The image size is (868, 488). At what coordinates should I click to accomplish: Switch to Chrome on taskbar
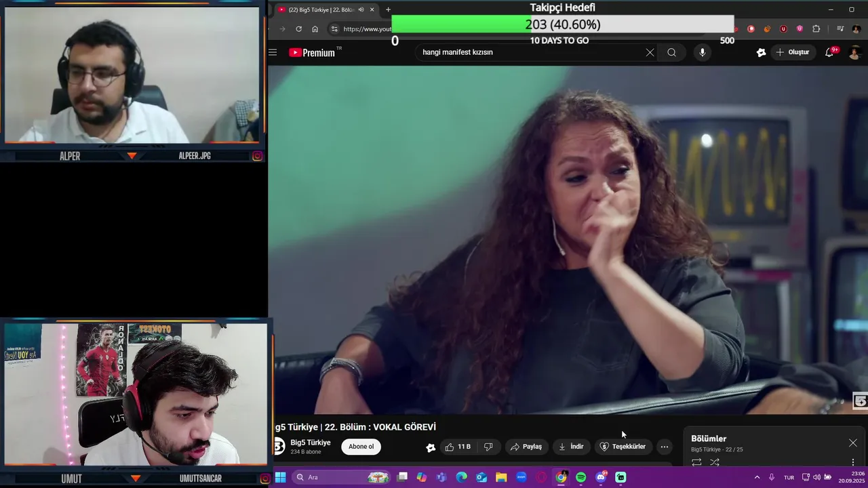point(561,477)
